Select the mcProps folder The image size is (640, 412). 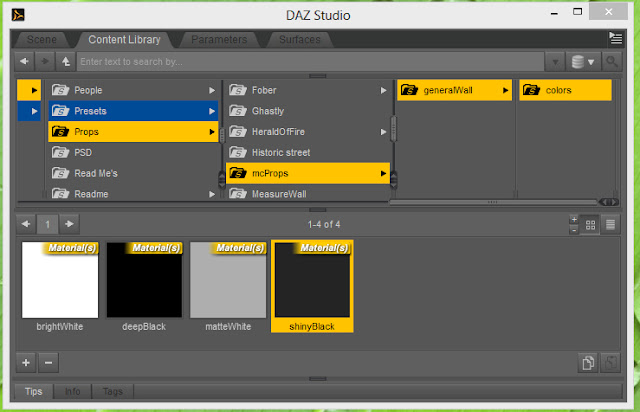[x=308, y=174]
